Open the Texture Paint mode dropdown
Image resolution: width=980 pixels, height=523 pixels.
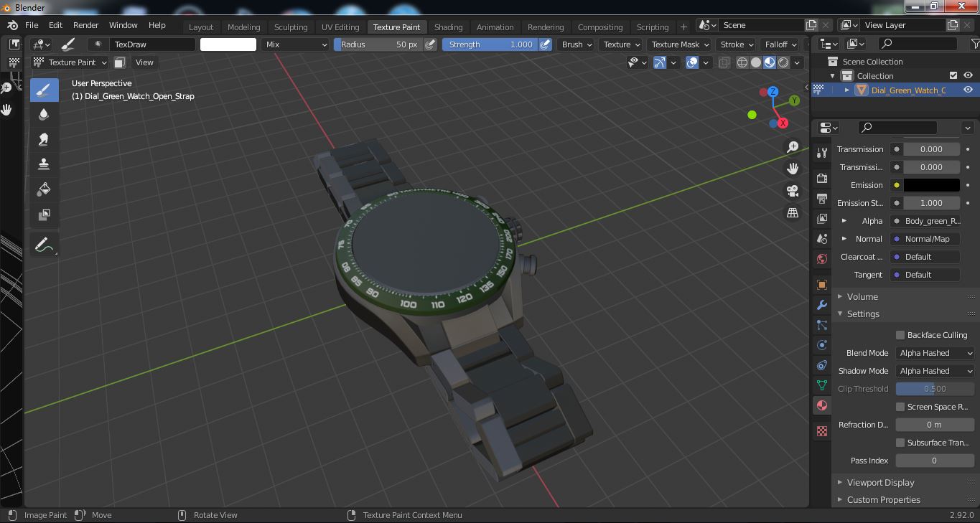coord(70,62)
